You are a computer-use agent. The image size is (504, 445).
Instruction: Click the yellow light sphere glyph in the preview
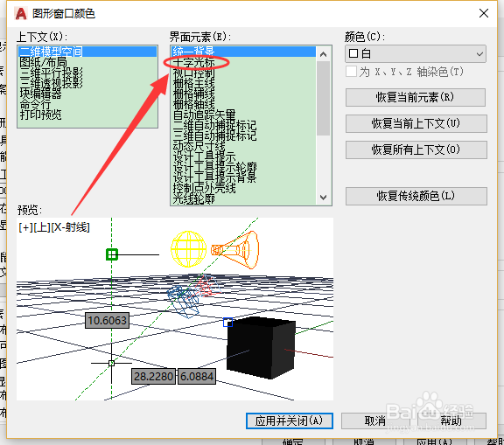(188, 249)
